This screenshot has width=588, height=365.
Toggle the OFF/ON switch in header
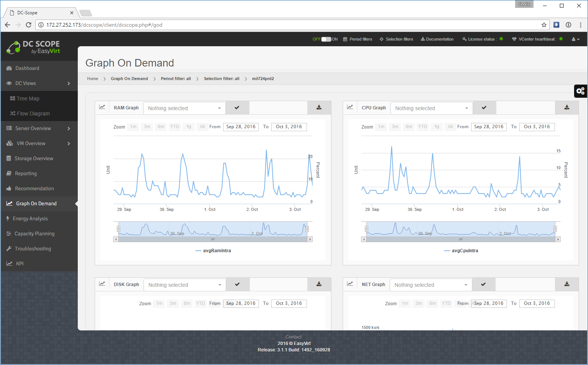click(326, 39)
